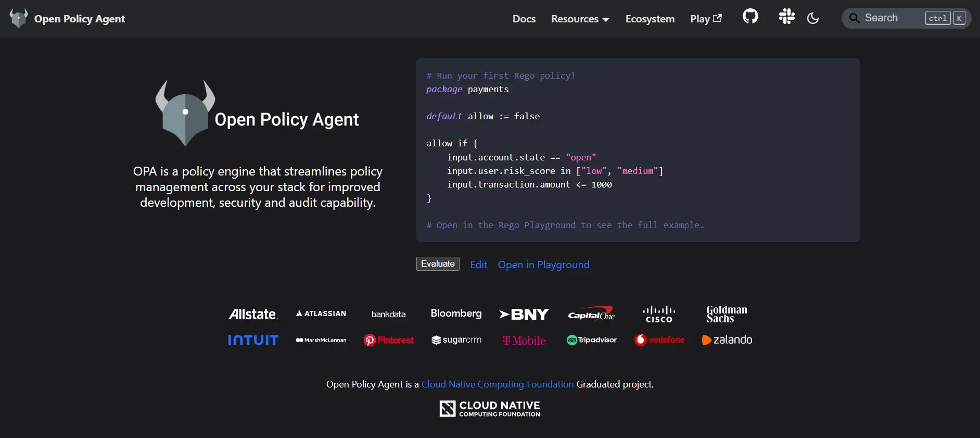Click the ctrl K shortcut badge
Screen dimensions: 980x438
tap(945, 18)
